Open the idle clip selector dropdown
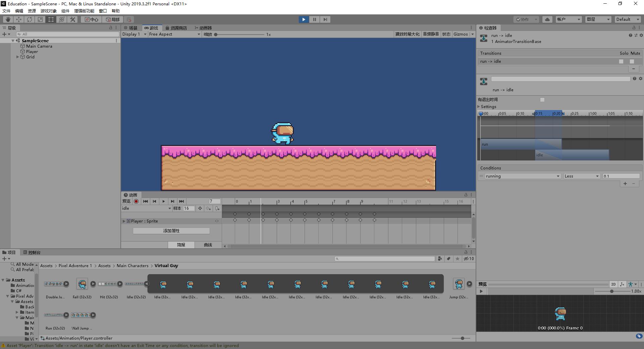The width and height of the screenshot is (644, 349). [146, 208]
